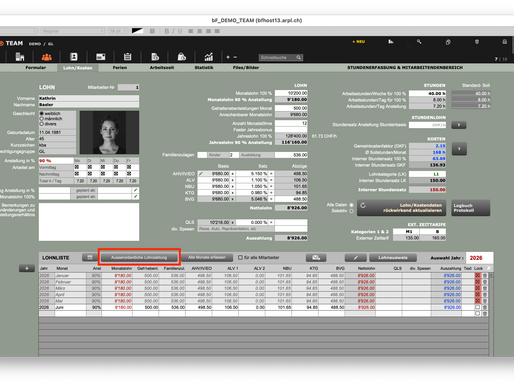Select the Alle Daten radio option
This screenshot has height=386, width=514.
(351, 205)
